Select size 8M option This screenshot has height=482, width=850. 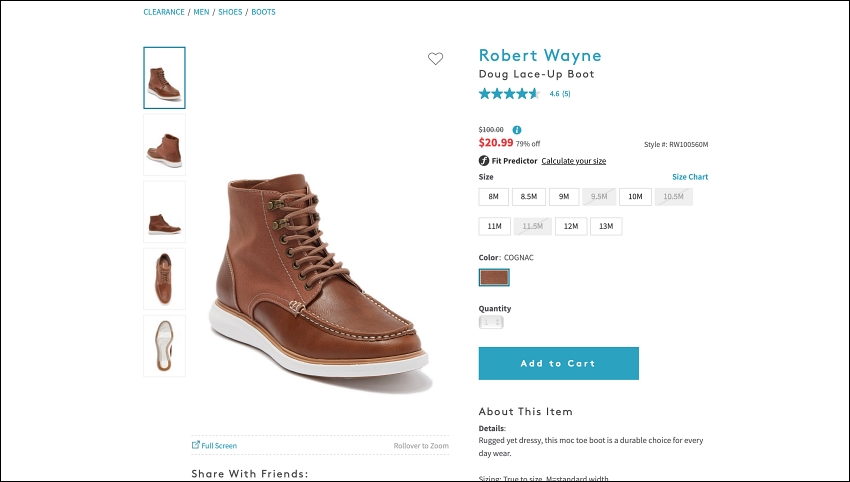[x=493, y=197]
